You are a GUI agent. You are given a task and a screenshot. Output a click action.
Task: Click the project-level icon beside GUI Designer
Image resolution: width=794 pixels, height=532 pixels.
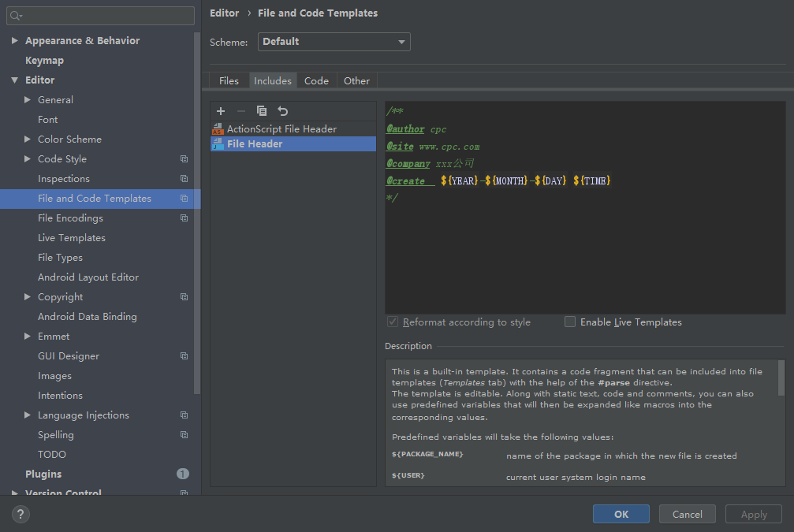pyautogui.click(x=184, y=356)
